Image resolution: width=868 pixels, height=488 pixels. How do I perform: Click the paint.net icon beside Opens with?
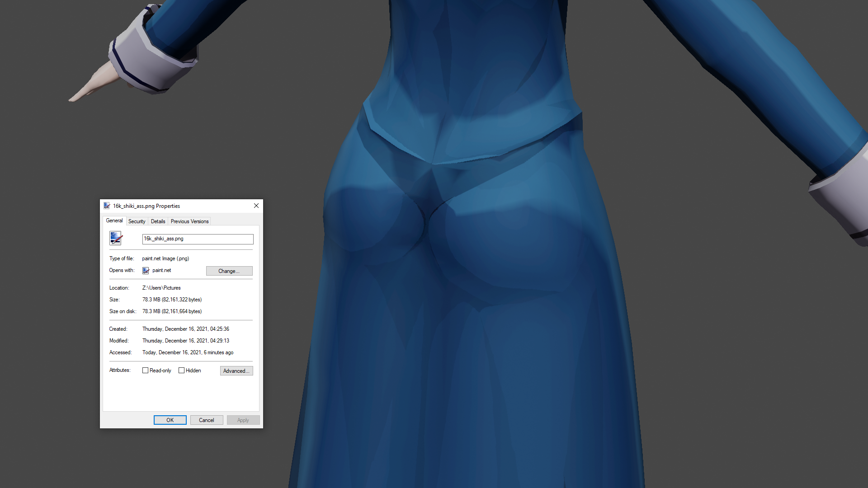pyautogui.click(x=146, y=270)
